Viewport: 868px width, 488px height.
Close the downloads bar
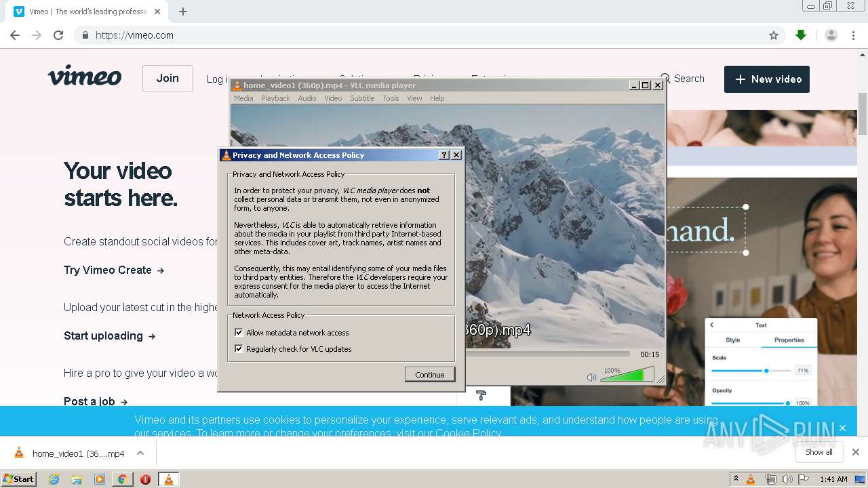pos(856,452)
